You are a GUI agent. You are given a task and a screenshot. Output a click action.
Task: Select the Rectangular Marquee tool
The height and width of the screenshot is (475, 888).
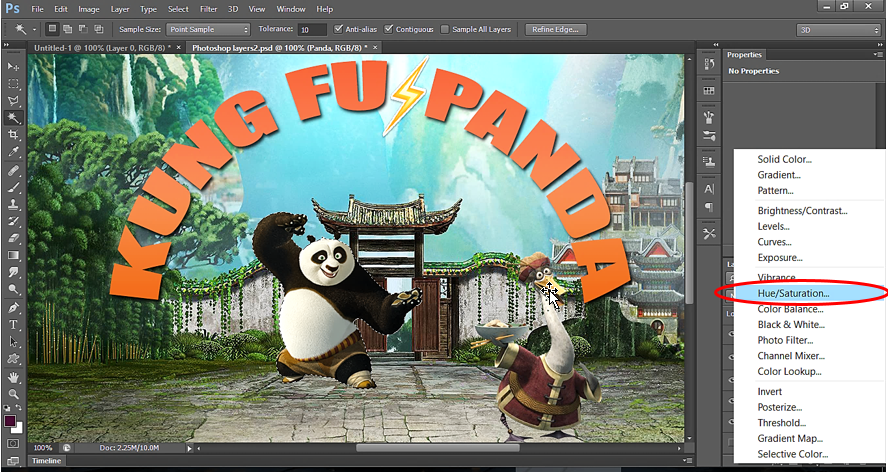click(13, 84)
